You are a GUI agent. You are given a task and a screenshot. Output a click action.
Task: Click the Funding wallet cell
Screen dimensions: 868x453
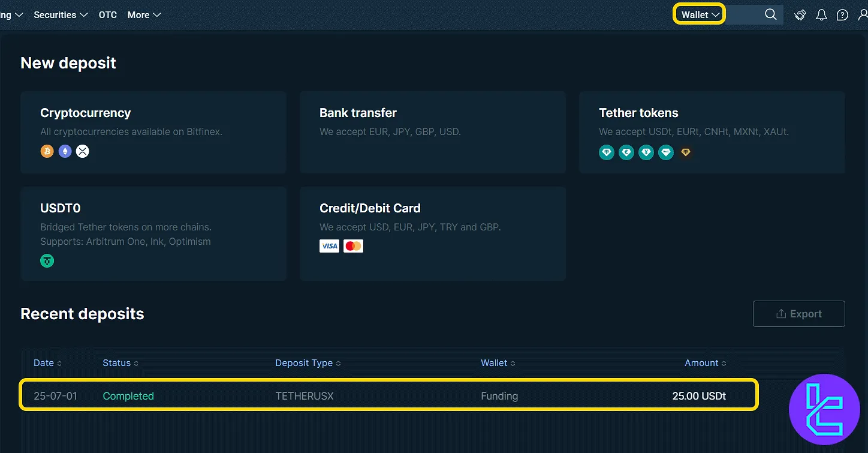[x=499, y=396]
